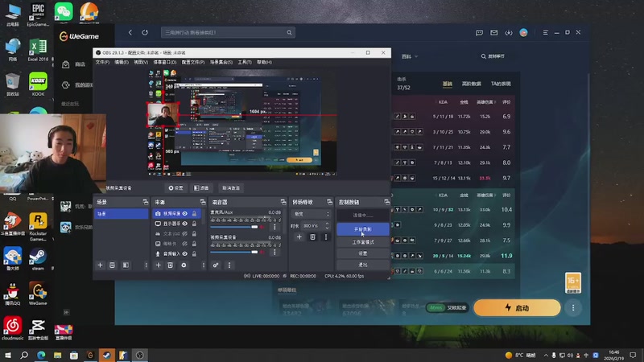Float the 控制按钮 dock via its window icon
The width and height of the screenshot is (644, 362).
point(387,202)
